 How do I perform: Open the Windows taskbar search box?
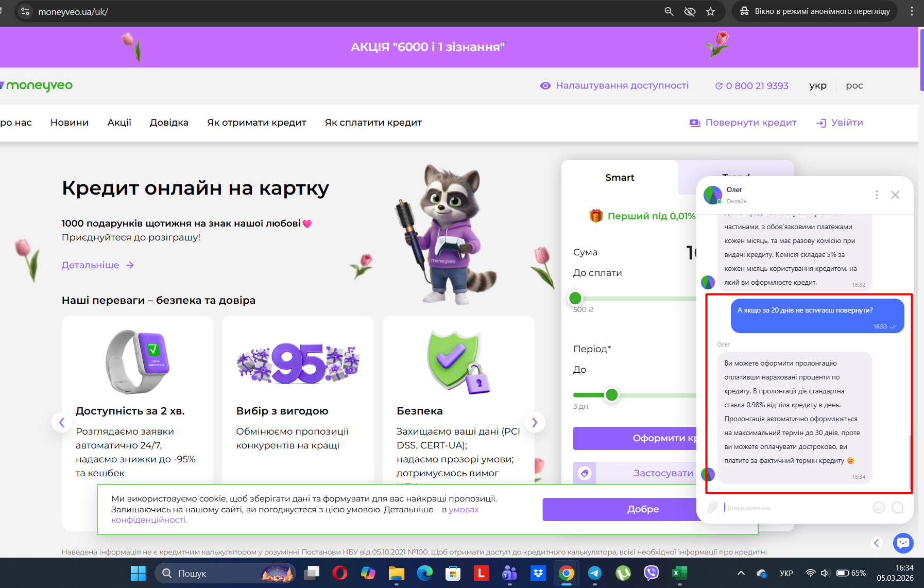tap(225, 573)
